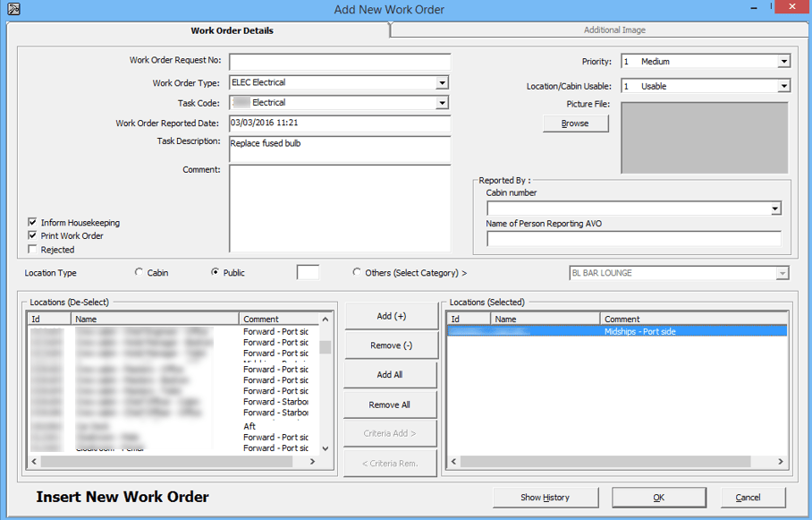Click the Add All button
Image resolution: width=812 pixels, height=520 pixels.
click(390, 374)
